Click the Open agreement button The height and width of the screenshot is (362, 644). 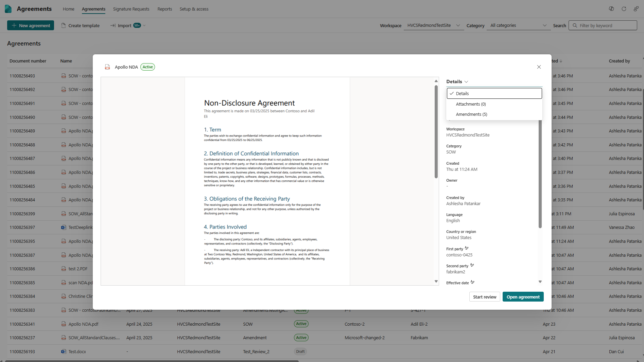tap(523, 297)
